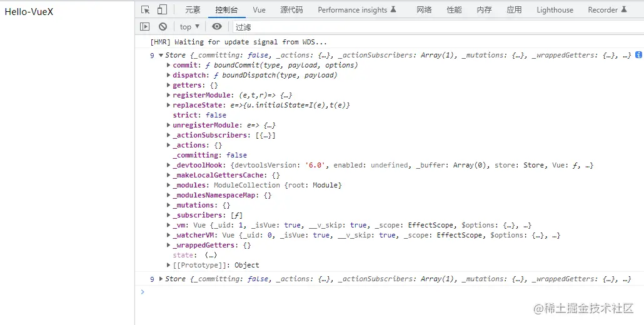Activate the inspect element picker icon
The image size is (644, 325).
point(145,10)
